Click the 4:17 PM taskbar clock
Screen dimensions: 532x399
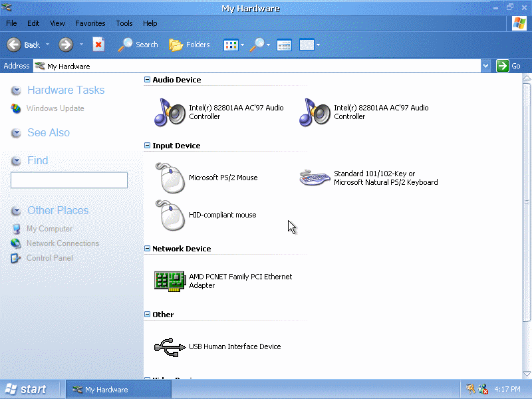507,389
